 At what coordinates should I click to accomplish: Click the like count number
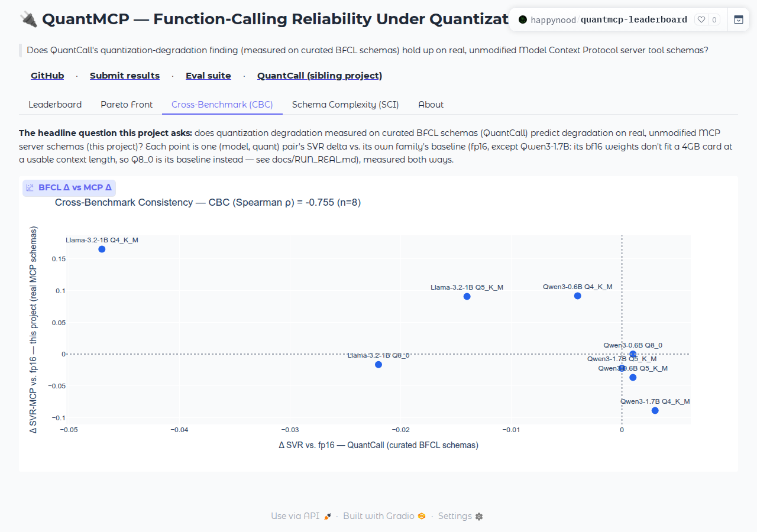click(714, 20)
